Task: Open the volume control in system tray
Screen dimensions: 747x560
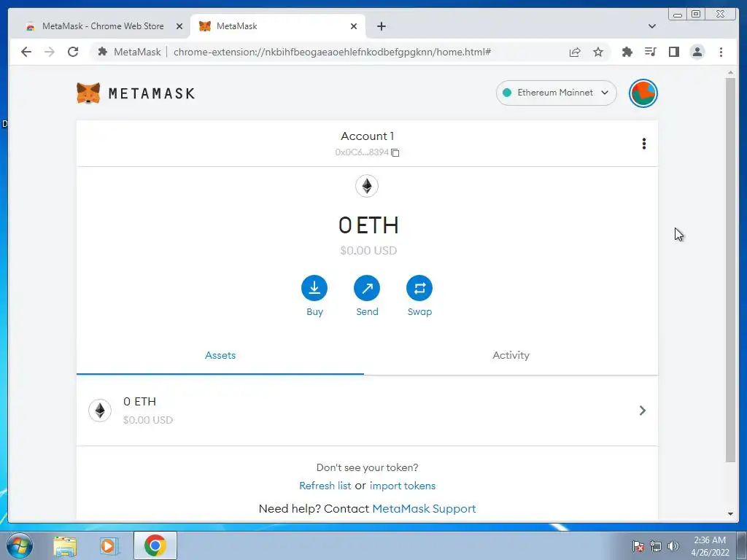Action: coord(673,546)
